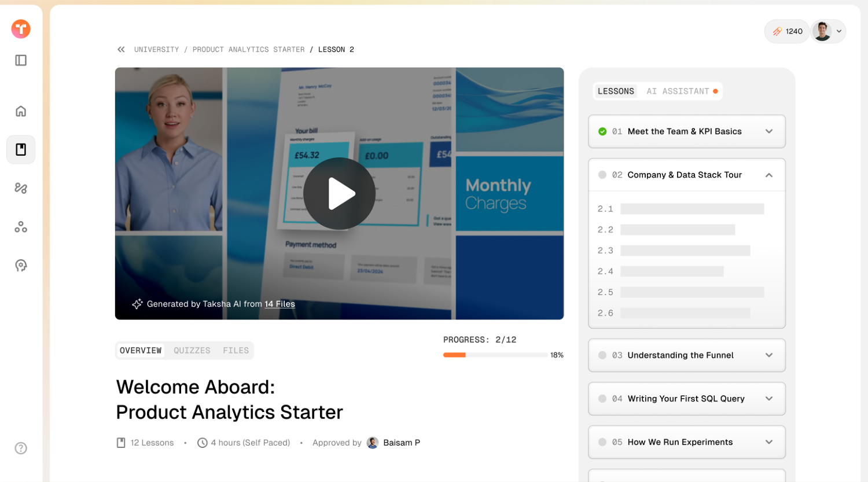The width and height of the screenshot is (868, 482).
Task: Click status circle of Understanding the Funnel
Action: (x=602, y=355)
